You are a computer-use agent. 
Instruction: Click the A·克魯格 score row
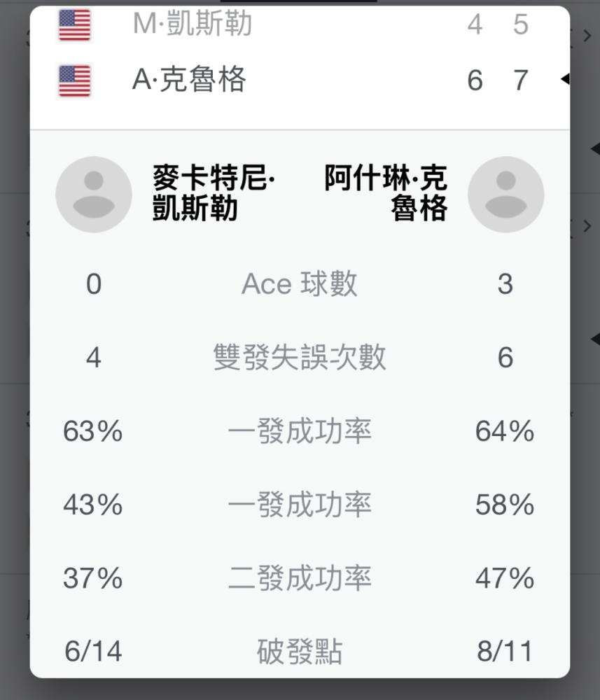point(300,80)
